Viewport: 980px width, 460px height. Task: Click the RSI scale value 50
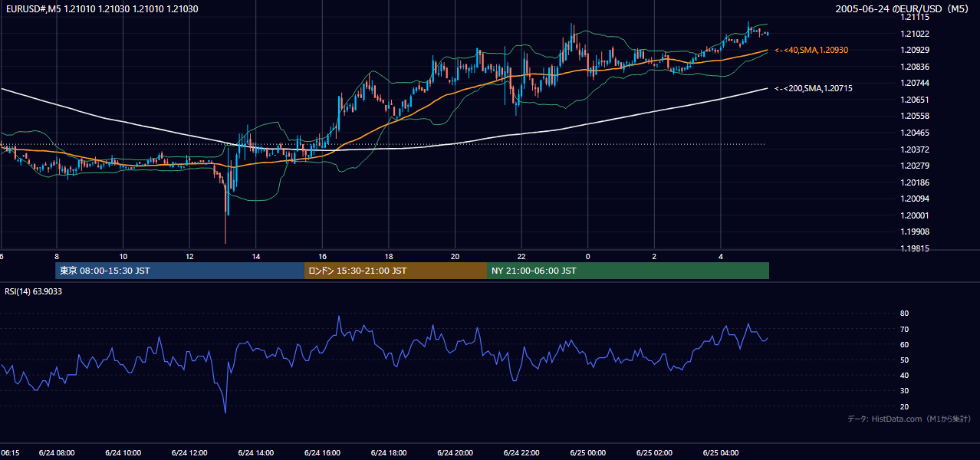pos(904,360)
